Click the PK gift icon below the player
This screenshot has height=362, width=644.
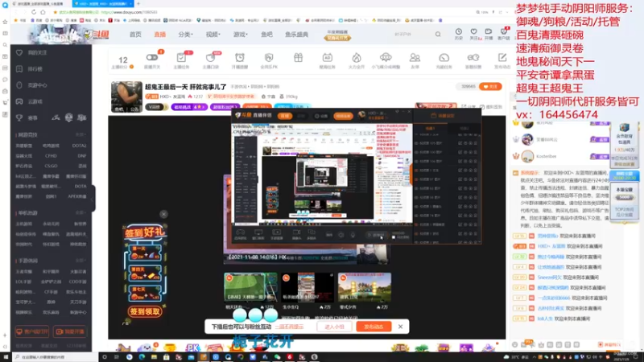click(192, 348)
